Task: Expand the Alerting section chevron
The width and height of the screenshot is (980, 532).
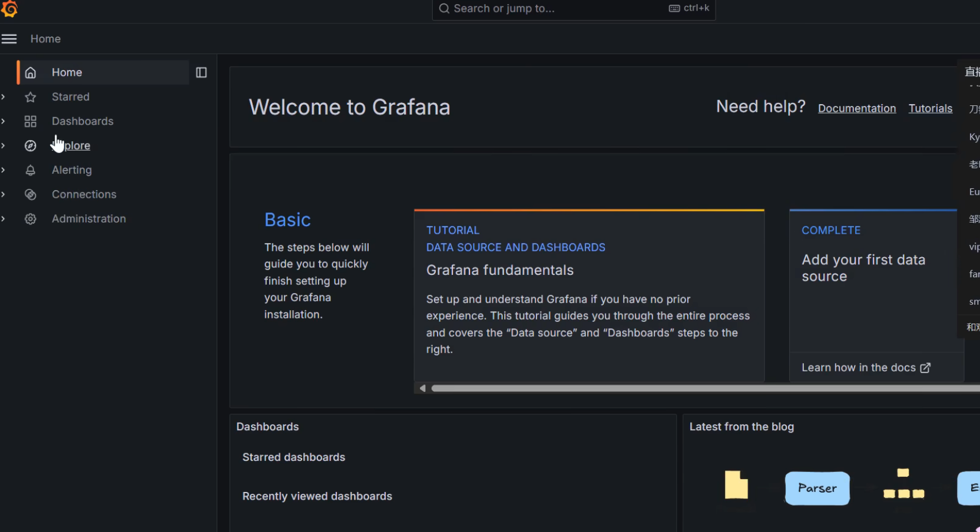Action: (4, 170)
